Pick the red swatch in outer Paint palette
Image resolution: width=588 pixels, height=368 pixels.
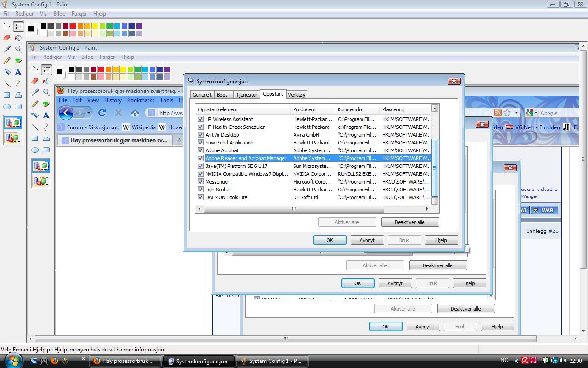[73, 26]
